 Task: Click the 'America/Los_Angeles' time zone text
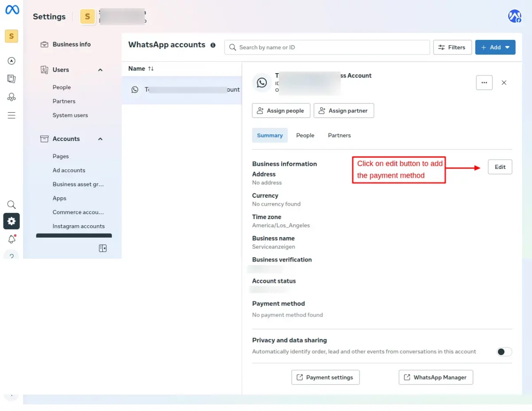pos(281,225)
